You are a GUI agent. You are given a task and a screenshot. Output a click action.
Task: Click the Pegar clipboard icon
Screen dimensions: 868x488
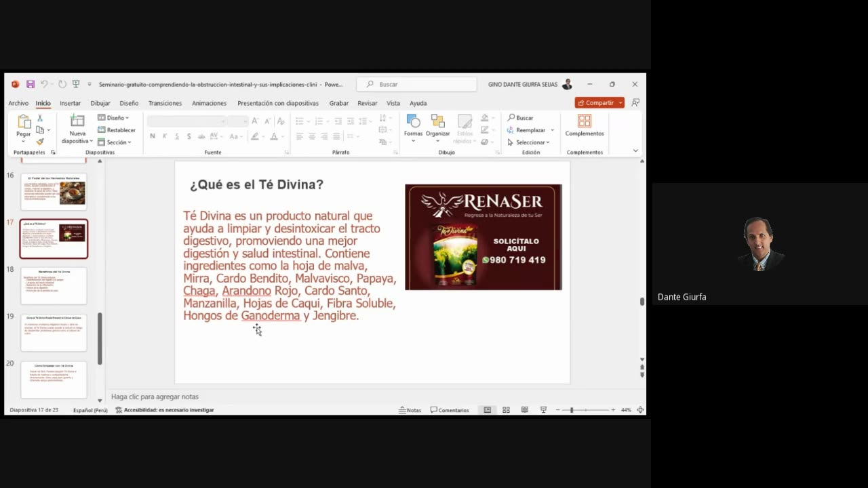pyautogui.click(x=24, y=122)
